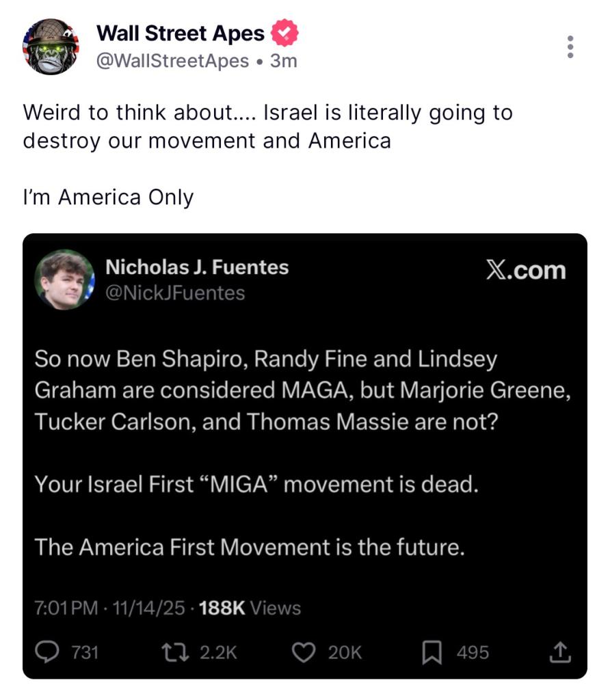The image size is (610, 700).
Task: Click the 7:01 PM 11/14/25 timestamp
Action: tap(109, 607)
